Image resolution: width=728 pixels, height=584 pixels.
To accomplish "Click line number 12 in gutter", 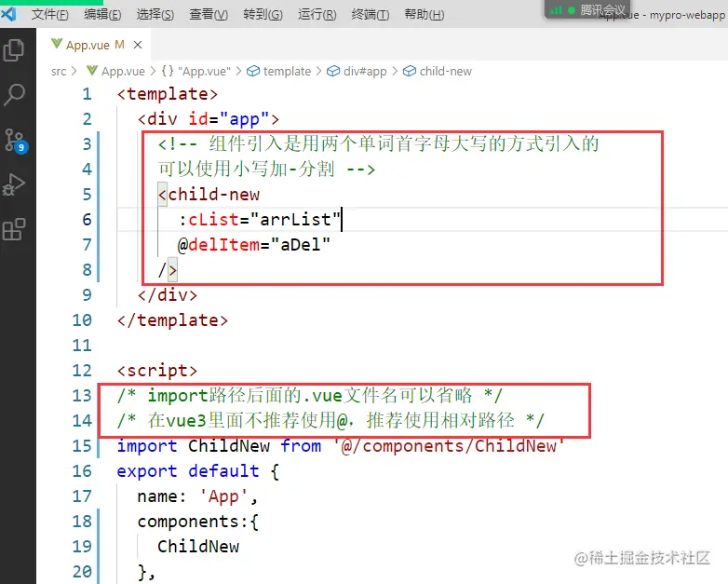I will [82, 371].
